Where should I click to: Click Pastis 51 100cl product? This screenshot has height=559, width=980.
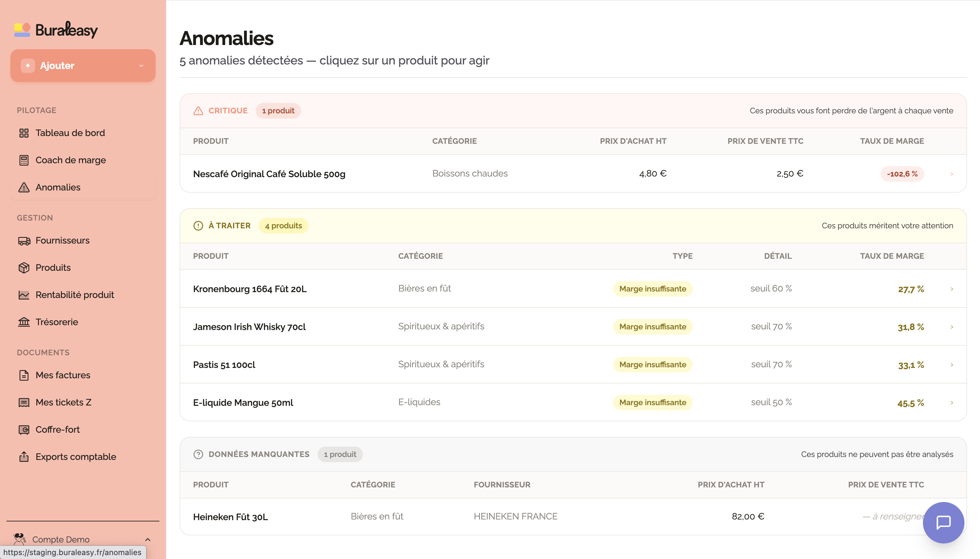224,365
